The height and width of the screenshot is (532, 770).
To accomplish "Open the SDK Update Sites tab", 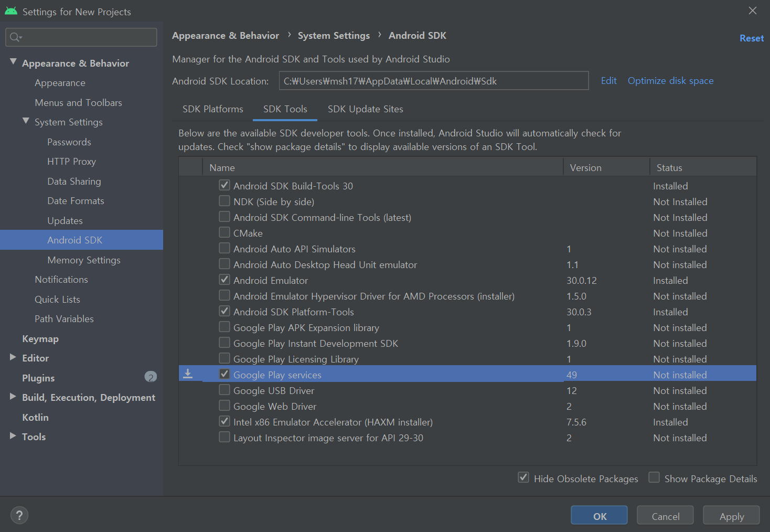I will [366, 109].
